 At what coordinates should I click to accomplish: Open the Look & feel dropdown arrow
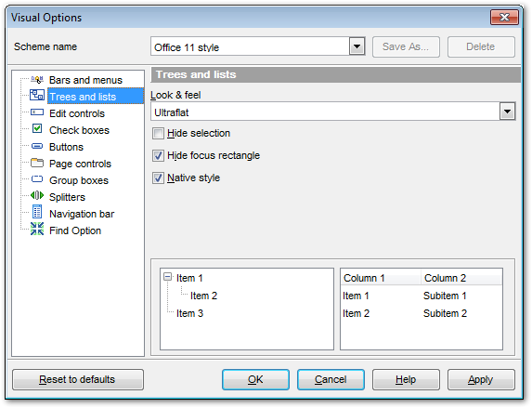point(507,112)
